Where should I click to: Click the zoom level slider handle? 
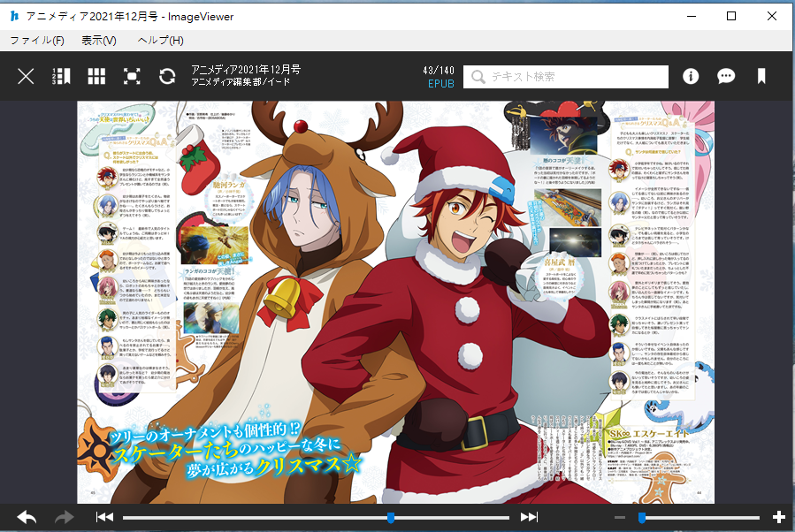click(642, 517)
